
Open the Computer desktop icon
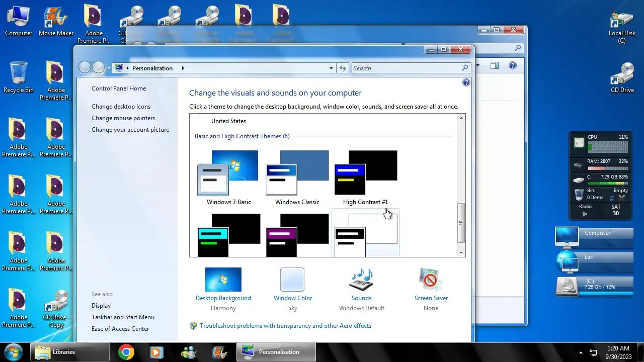pyautogui.click(x=19, y=22)
